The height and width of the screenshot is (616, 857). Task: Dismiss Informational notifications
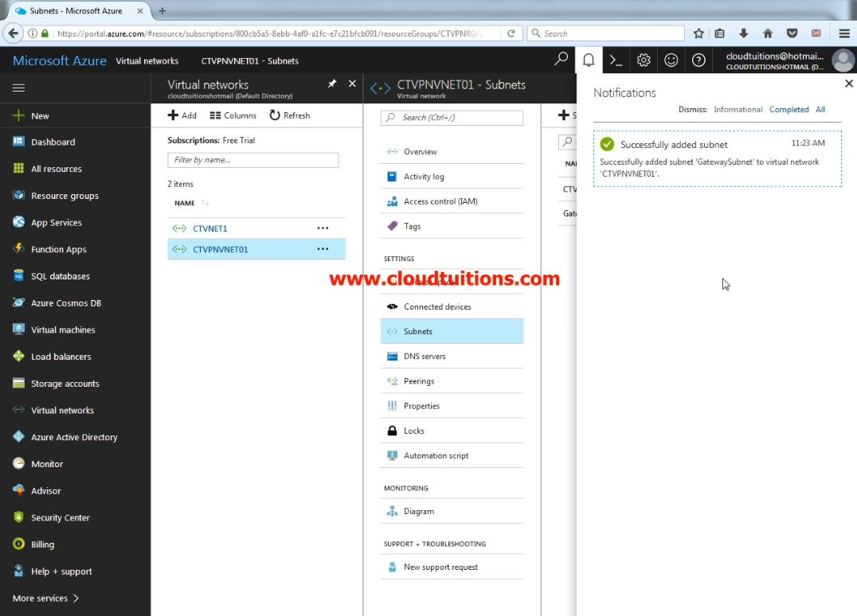[738, 109]
